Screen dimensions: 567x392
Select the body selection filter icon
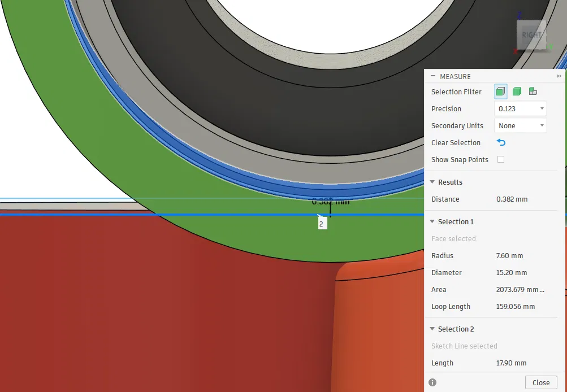[517, 92]
